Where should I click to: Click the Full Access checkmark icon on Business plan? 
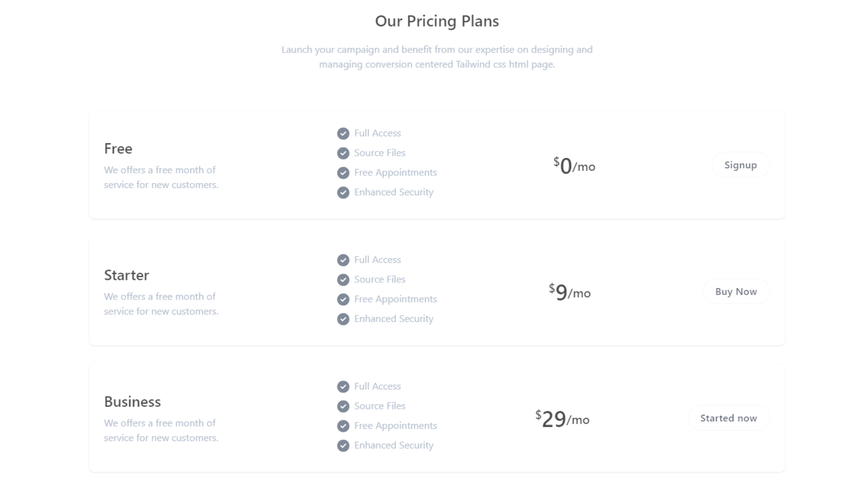click(344, 386)
